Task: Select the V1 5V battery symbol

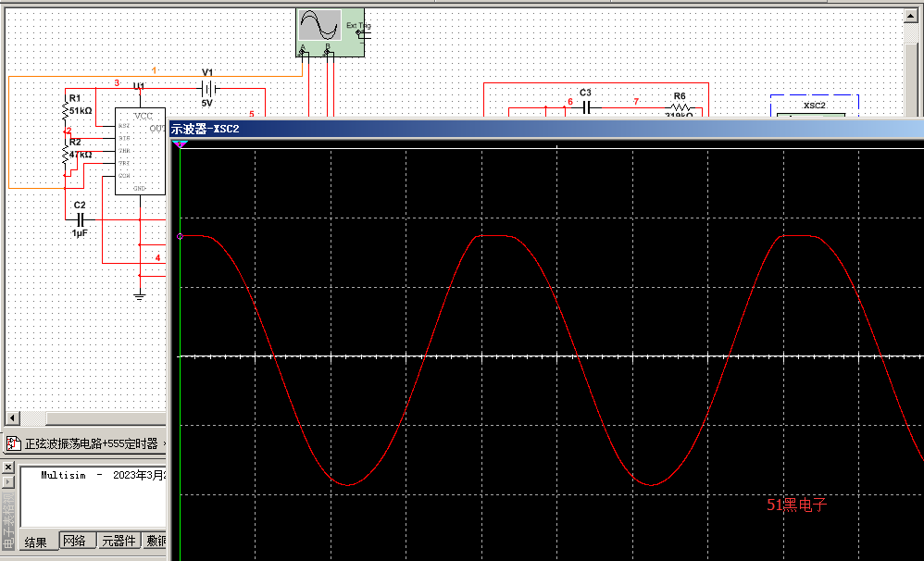Action: pos(207,89)
